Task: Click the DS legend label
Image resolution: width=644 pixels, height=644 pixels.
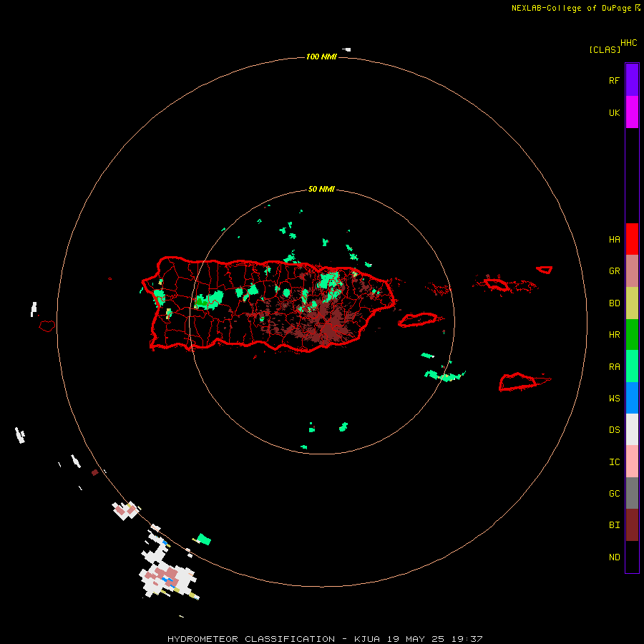Action: pyautogui.click(x=614, y=430)
